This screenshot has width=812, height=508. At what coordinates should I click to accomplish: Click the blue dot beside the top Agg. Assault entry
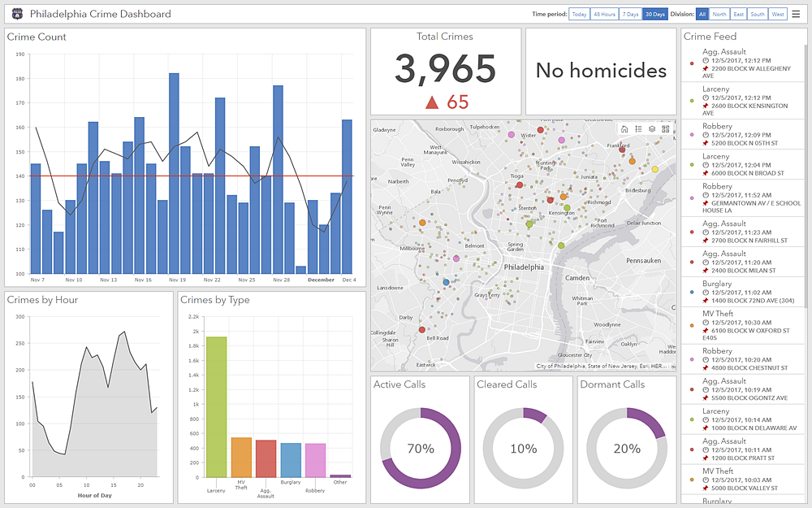(692, 63)
